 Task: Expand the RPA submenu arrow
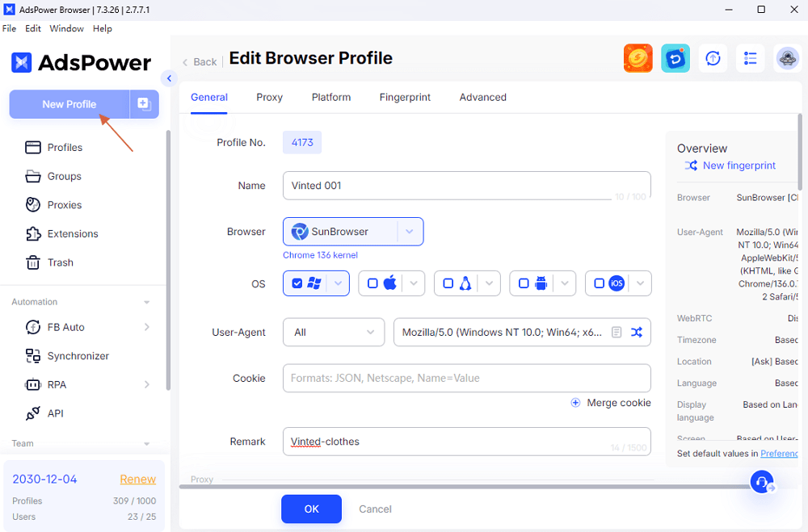tap(147, 385)
